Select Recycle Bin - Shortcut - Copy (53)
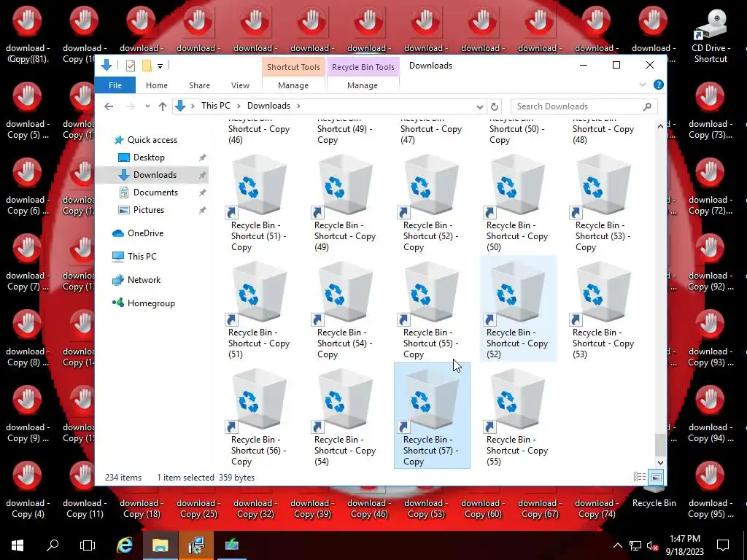 click(x=603, y=310)
